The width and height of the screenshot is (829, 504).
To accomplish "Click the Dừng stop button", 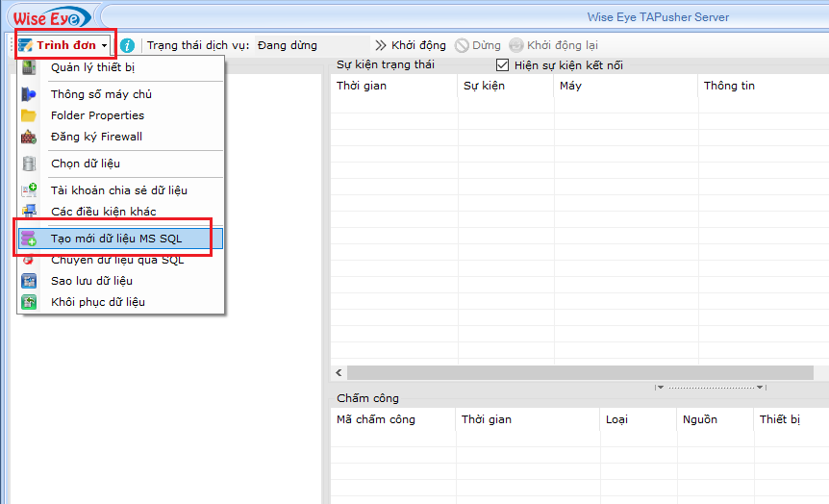I will tap(478, 45).
